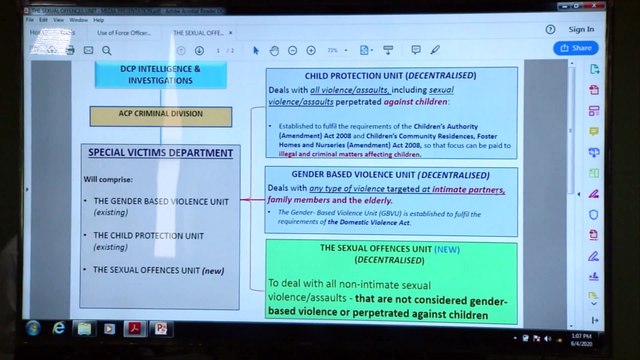The width and height of the screenshot is (640, 360).
Task: Click "THE SEXUAL OFFENCES UNIT (NEW)" heading
Action: click(390, 249)
